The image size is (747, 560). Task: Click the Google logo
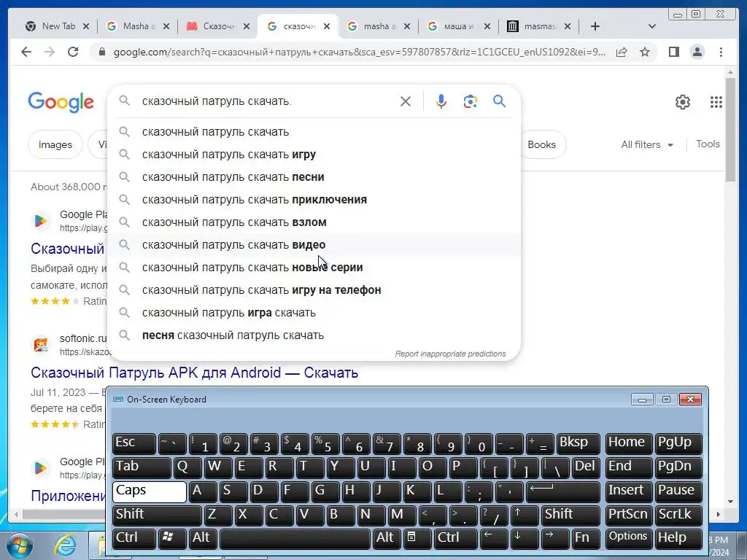click(61, 102)
